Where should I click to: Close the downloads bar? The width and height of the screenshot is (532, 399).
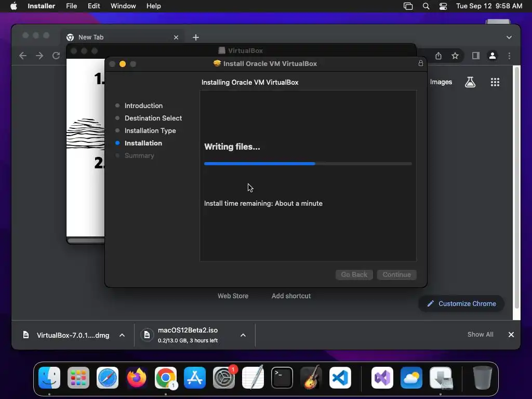511,335
